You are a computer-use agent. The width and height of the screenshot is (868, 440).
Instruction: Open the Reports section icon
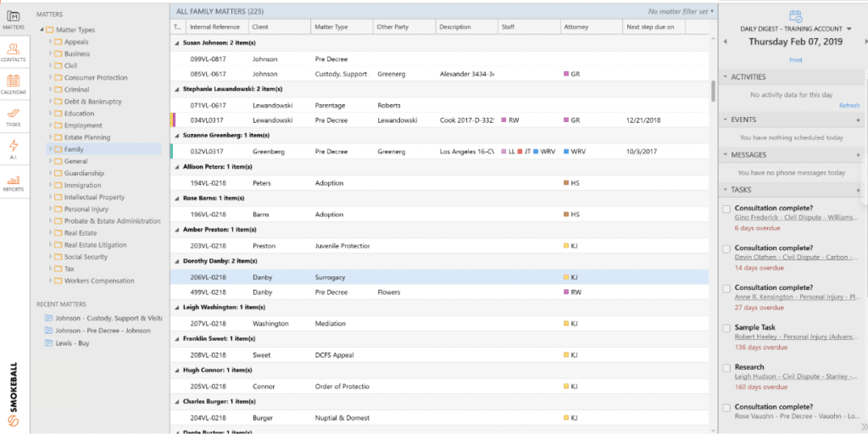click(14, 180)
